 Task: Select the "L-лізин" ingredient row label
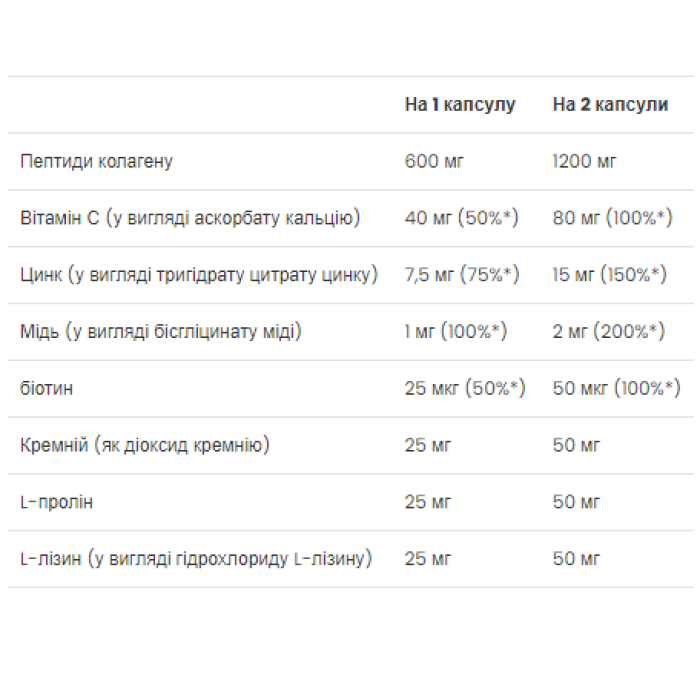[x=196, y=558]
